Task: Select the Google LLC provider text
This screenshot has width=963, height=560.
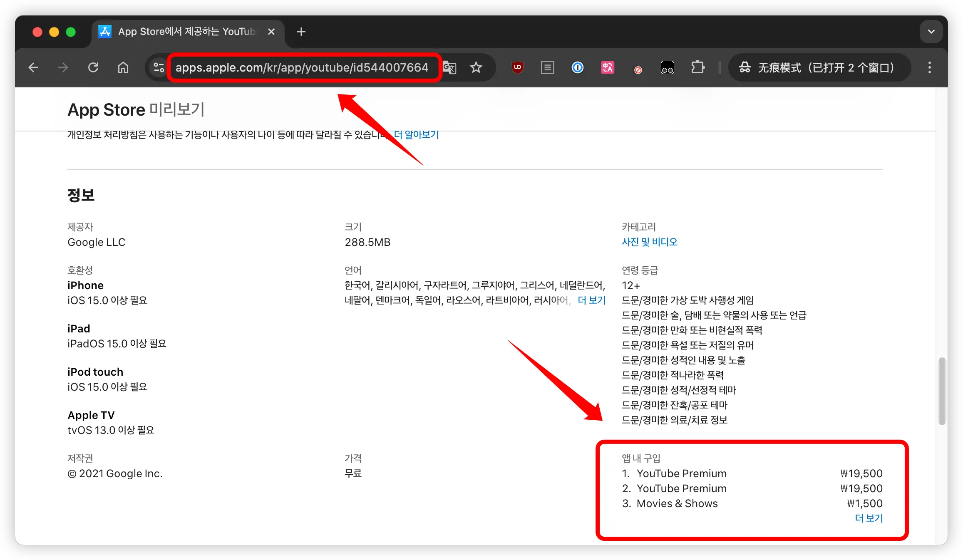Action: tap(97, 242)
